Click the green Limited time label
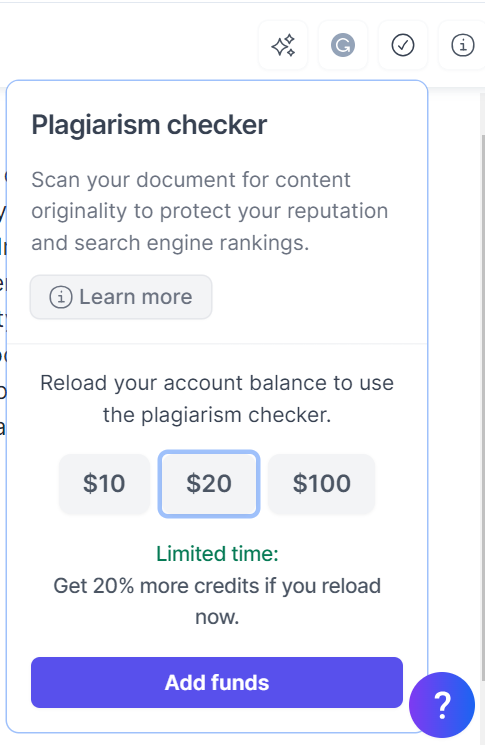The height and width of the screenshot is (745, 485). [217, 554]
